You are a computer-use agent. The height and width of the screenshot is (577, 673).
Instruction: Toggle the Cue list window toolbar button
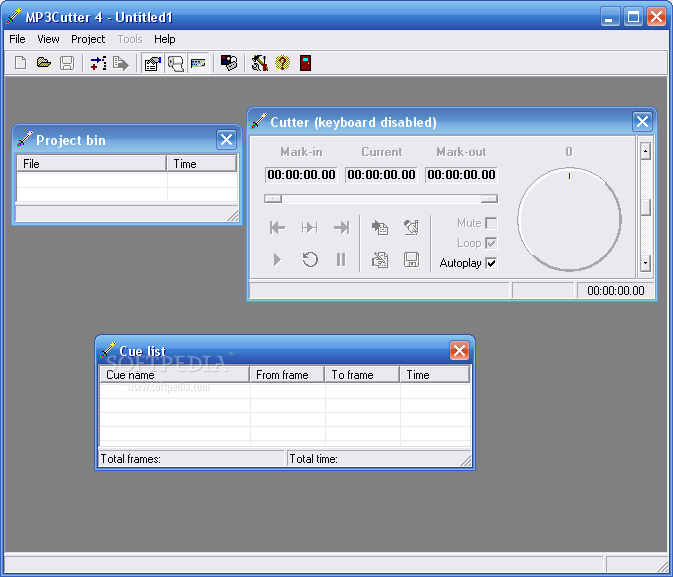(176, 63)
